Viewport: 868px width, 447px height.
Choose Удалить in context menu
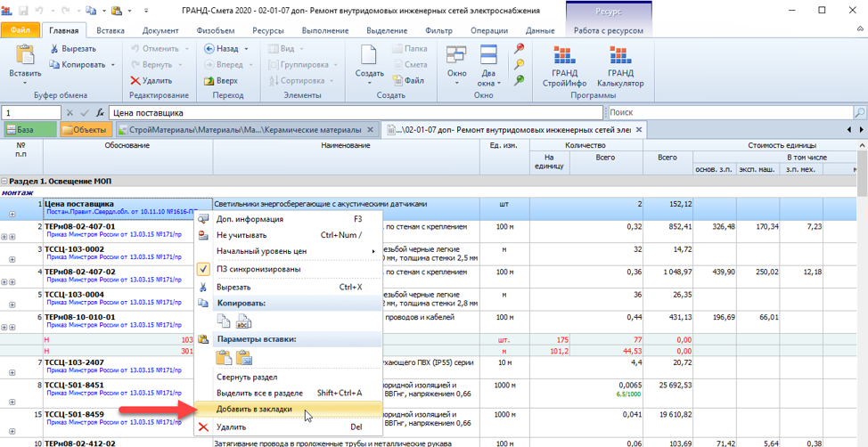(x=289, y=427)
